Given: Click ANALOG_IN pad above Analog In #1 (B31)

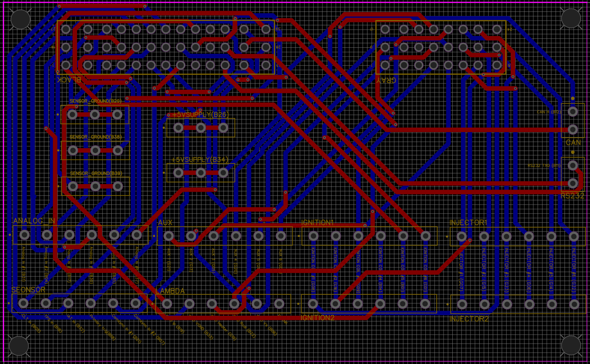Looking at the screenshot, I should click(24, 235).
